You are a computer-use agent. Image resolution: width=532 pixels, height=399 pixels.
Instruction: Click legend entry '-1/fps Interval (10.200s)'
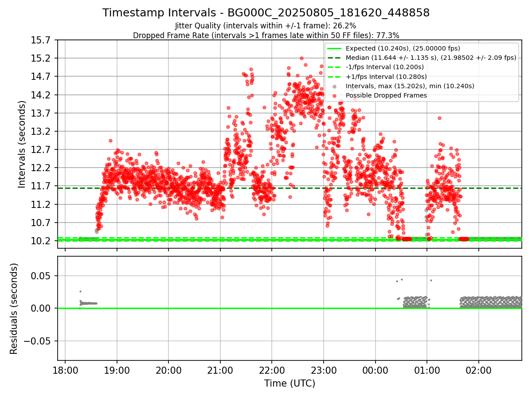(x=385, y=67)
